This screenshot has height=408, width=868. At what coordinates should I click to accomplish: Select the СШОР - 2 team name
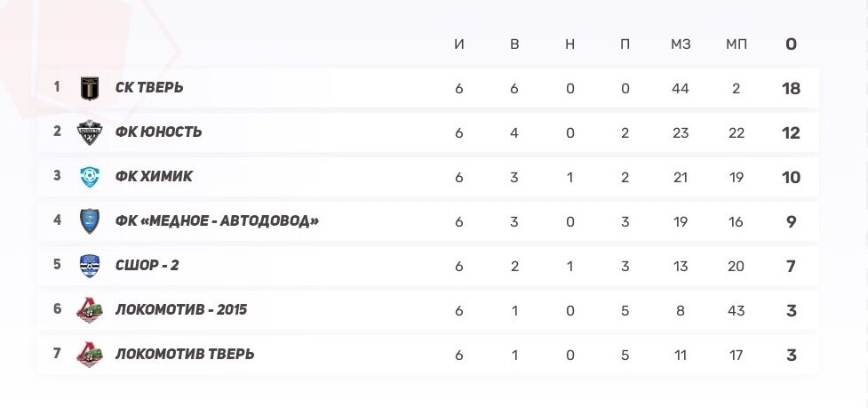point(147,265)
